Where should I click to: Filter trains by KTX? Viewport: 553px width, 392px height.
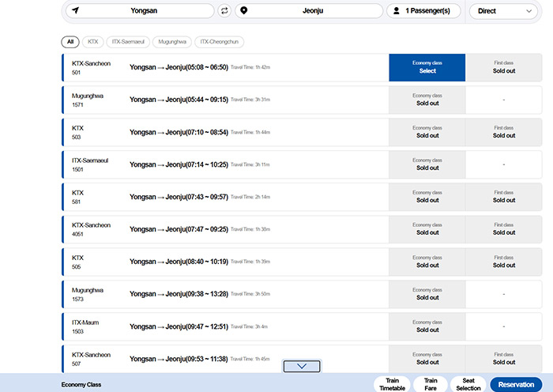pyautogui.click(x=93, y=42)
